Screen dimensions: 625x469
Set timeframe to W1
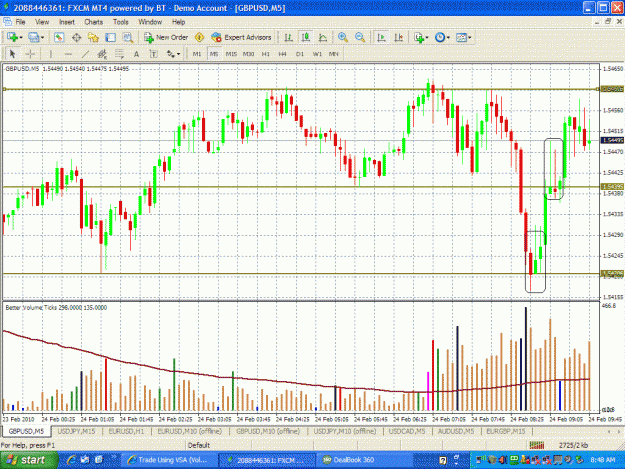point(317,54)
